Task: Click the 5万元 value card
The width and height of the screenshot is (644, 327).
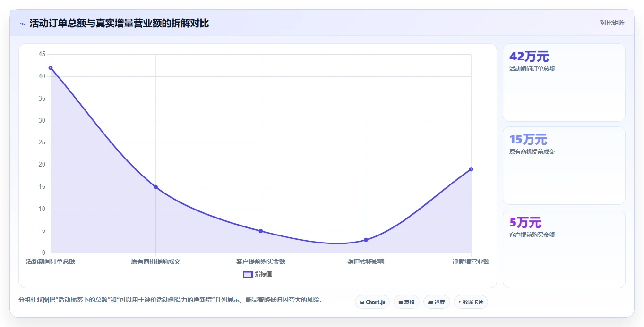Action: pyautogui.click(x=564, y=249)
